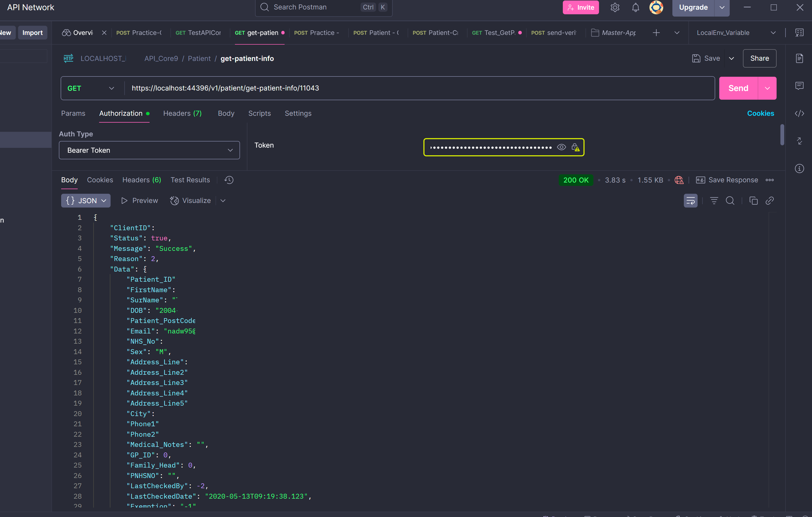Open the Send options dropdown arrow
Screen dimensions: 812x517
(x=767, y=88)
